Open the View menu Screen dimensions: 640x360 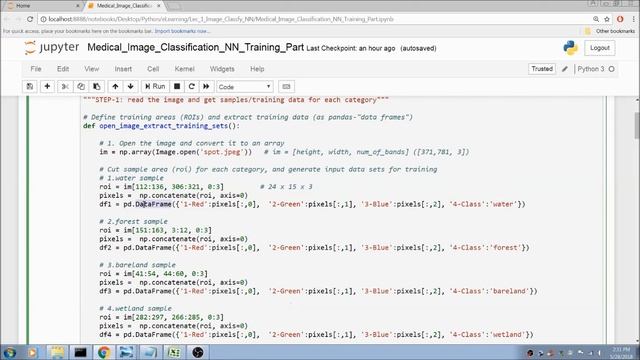91,69
